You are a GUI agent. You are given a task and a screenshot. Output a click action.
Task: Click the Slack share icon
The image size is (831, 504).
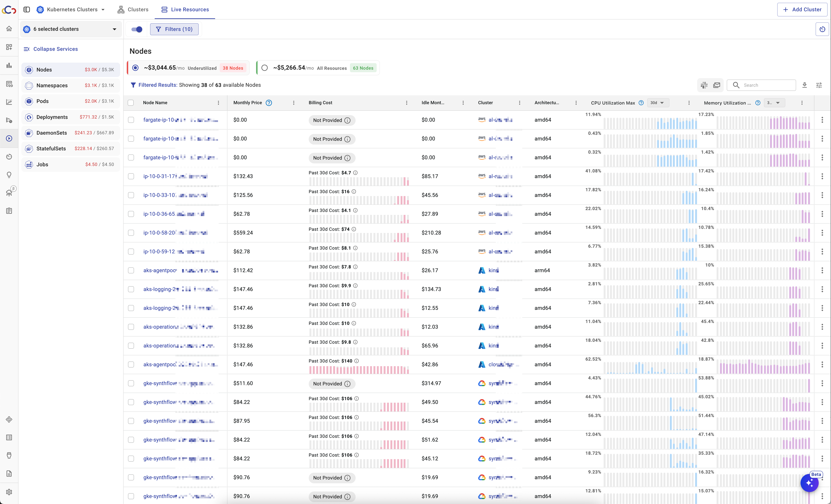click(x=704, y=85)
